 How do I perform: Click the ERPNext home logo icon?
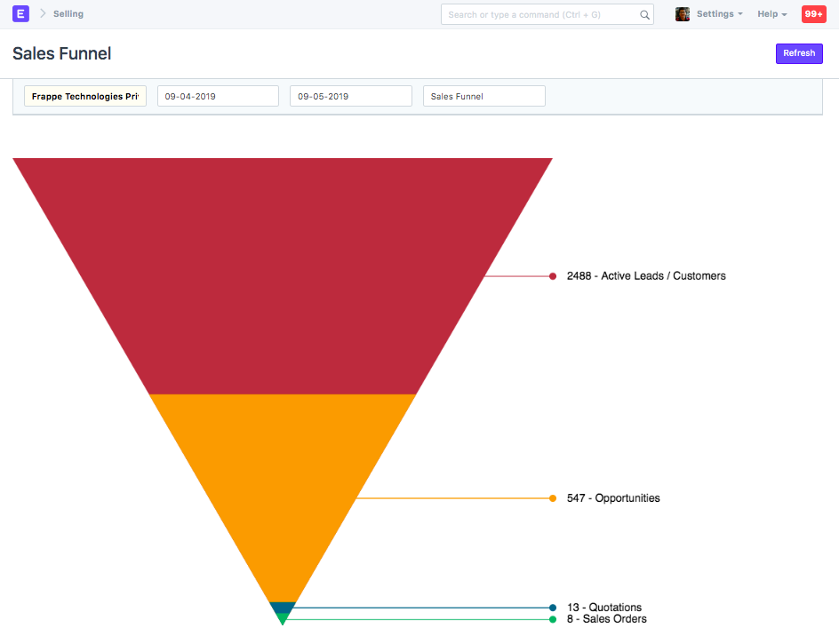tap(20, 14)
